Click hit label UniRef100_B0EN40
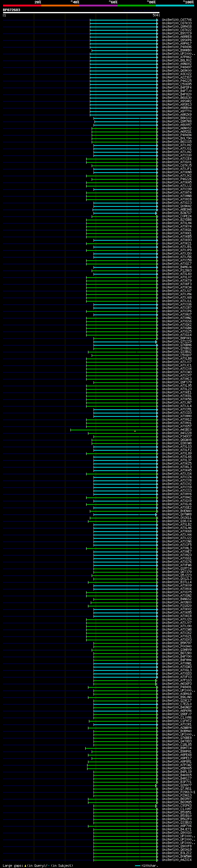 176,511
